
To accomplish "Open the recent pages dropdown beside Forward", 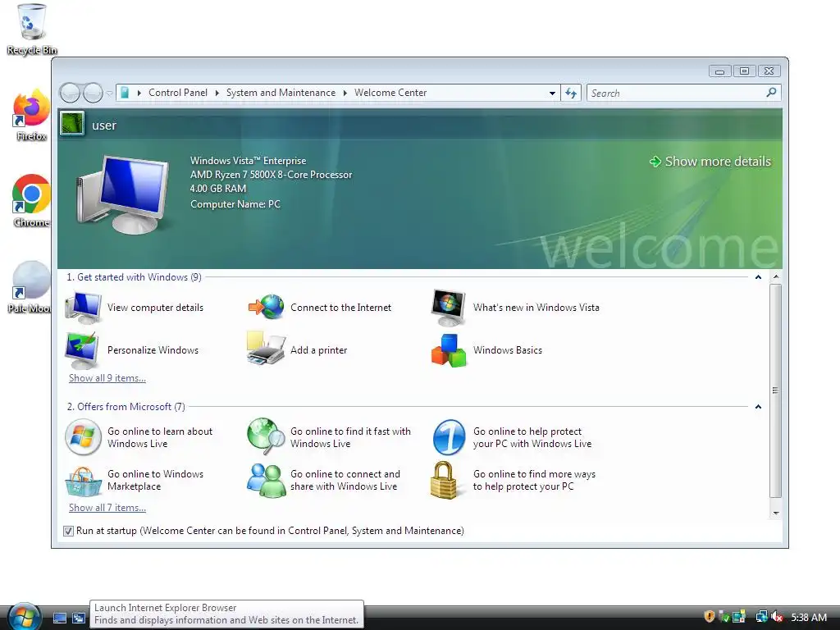I will click(109, 94).
